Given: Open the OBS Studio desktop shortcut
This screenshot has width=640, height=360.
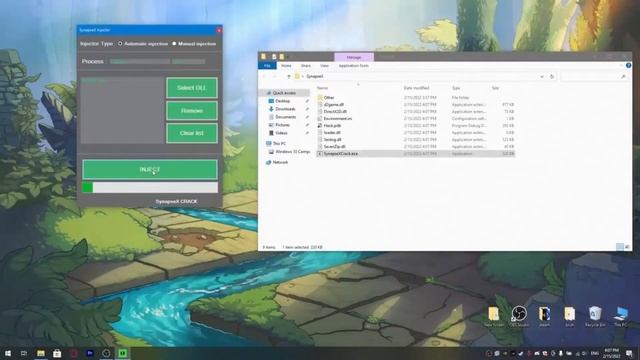Looking at the screenshot, I should tap(519, 316).
